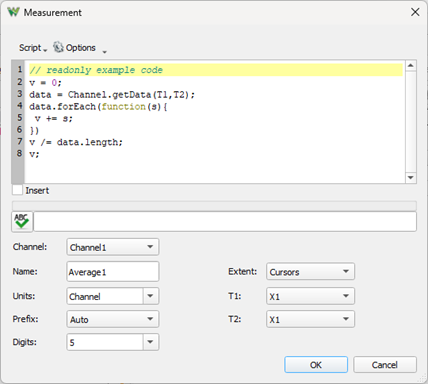Click the Digits field showing 5
This screenshot has height=384, width=428.
tap(105, 342)
